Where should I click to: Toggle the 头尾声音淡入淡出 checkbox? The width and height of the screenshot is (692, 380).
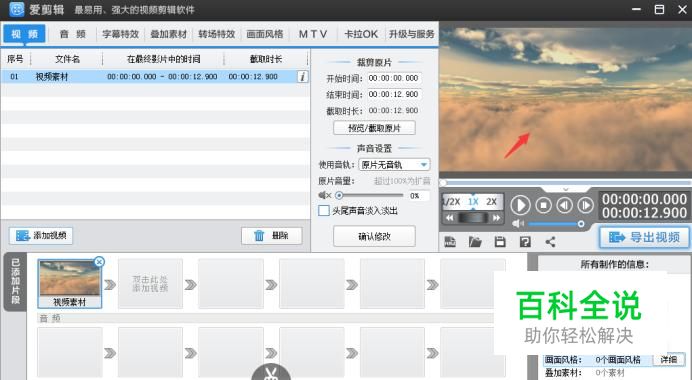(x=323, y=211)
